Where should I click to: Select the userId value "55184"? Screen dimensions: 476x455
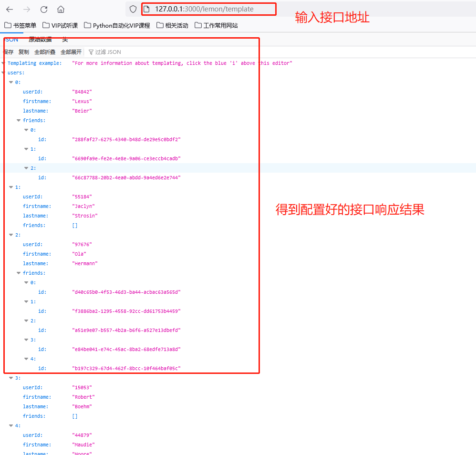pyautogui.click(x=82, y=196)
